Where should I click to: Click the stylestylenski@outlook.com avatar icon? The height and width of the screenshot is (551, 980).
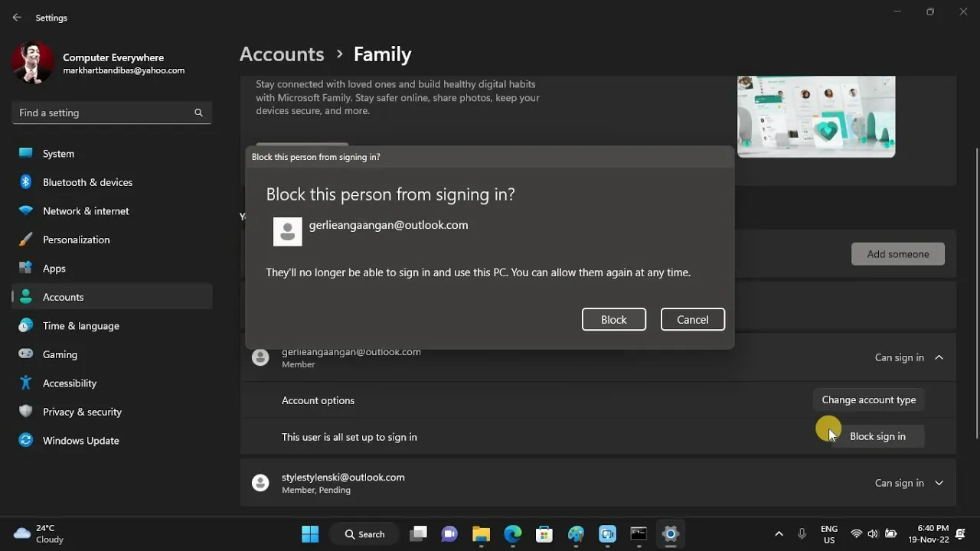260,483
